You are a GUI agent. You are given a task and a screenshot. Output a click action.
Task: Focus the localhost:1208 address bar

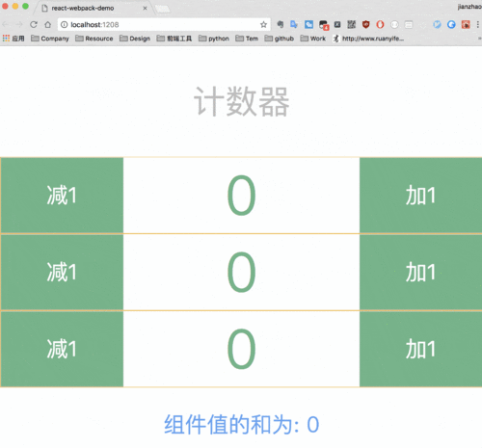pos(164,24)
